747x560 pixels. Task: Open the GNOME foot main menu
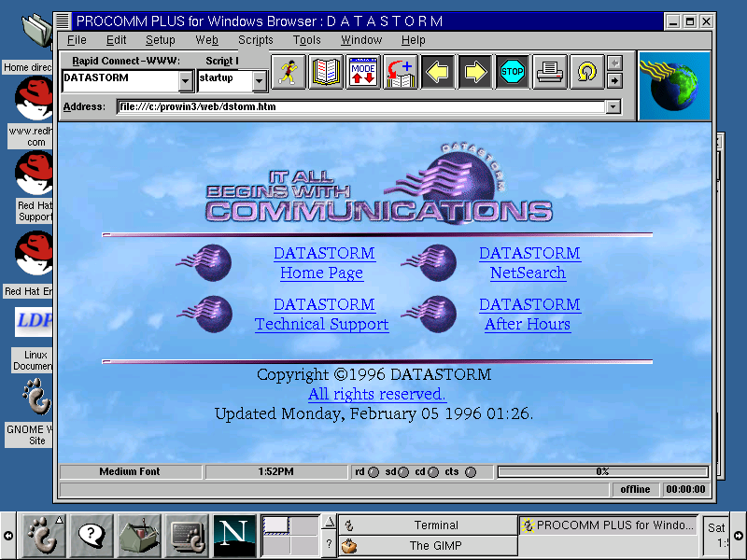(x=44, y=536)
